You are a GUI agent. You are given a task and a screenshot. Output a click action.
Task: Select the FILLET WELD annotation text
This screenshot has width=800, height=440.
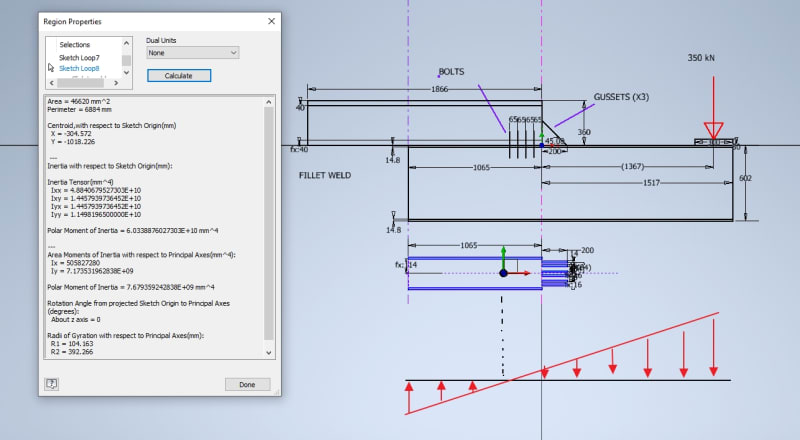[325, 175]
